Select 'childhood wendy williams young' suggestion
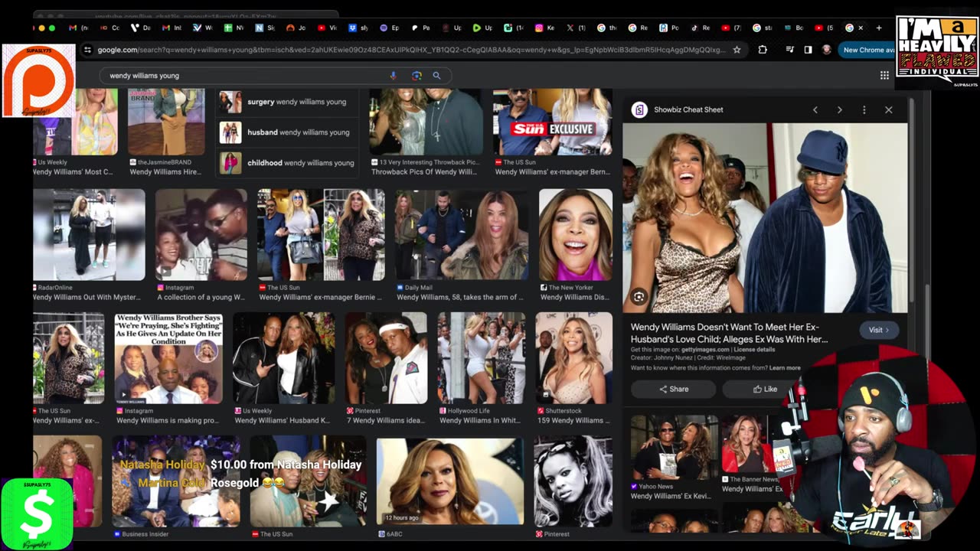 [x=287, y=163]
